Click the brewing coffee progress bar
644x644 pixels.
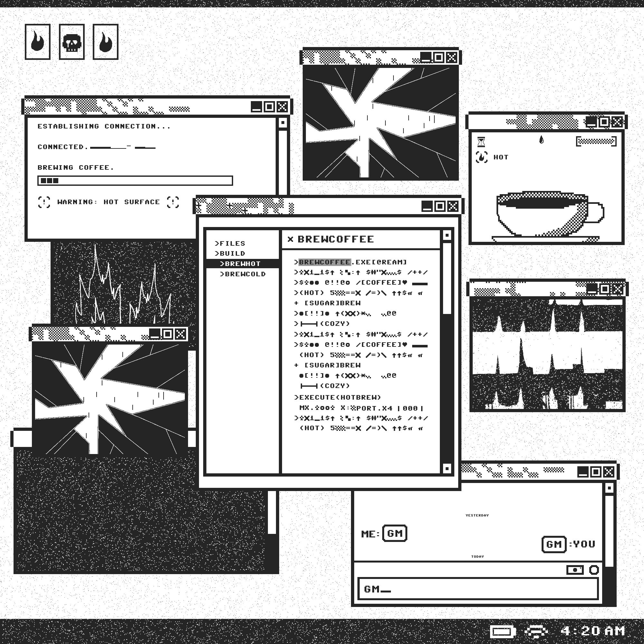click(x=135, y=181)
